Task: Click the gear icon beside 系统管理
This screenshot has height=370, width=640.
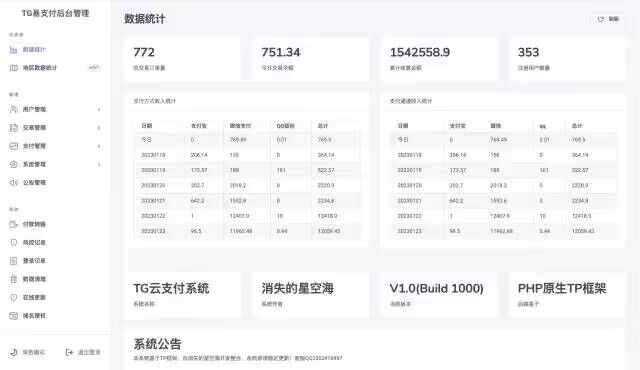Action: [13, 164]
